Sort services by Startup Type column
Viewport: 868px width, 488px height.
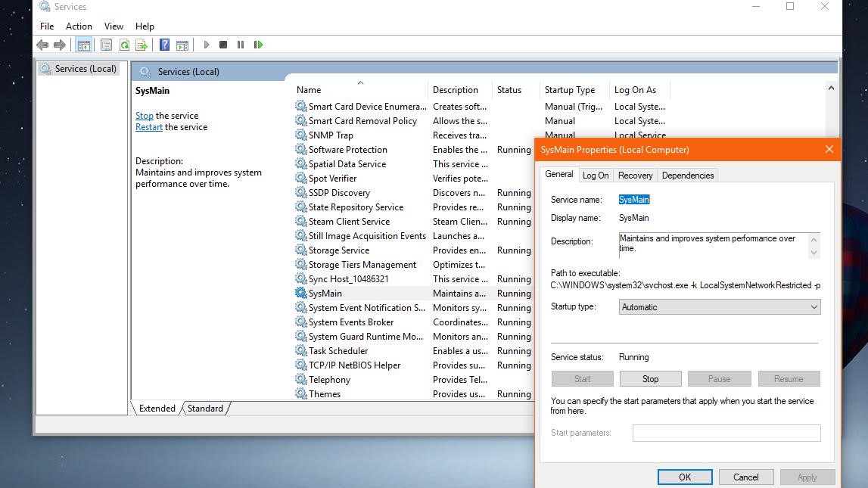tap(569, 90)
